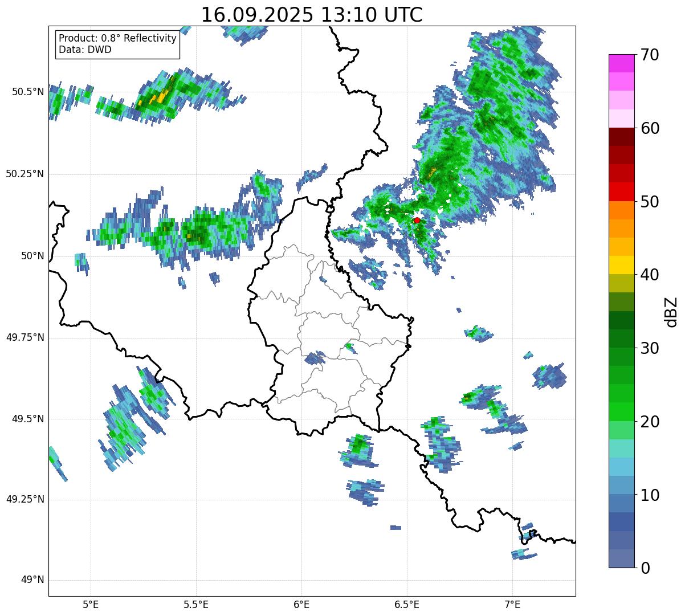Click the 'Product: 0.8° Reflectivity' legend line

point(118,38)
